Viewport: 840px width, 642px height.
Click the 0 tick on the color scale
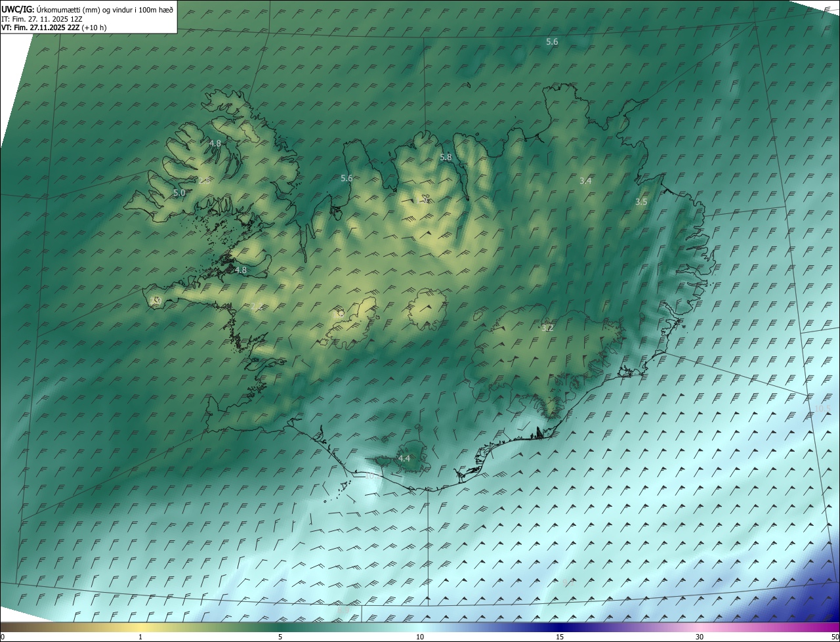pyautogui.click(x=2, y=637)
